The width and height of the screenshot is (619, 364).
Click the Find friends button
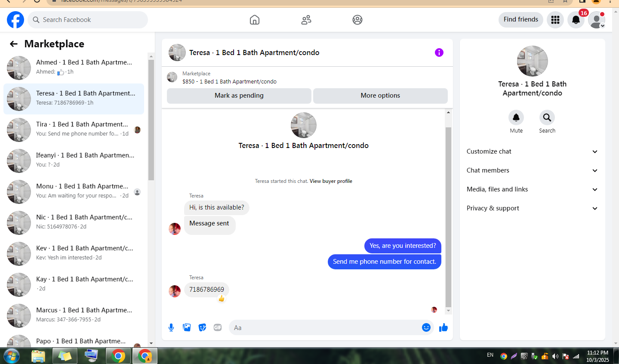coord(521,19)
